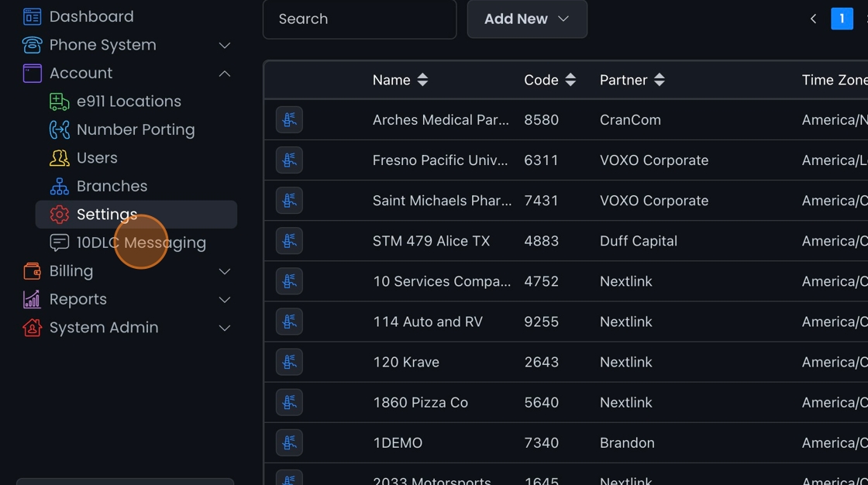868x485 pixels.
Task: Select Settings in the Account menu
Action: point(107,215)
